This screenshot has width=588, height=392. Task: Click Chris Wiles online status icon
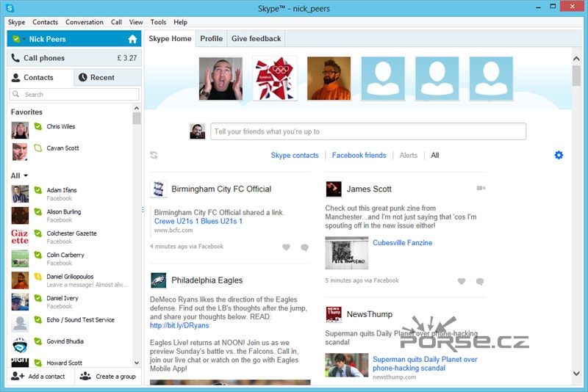[x=38, y=126]
